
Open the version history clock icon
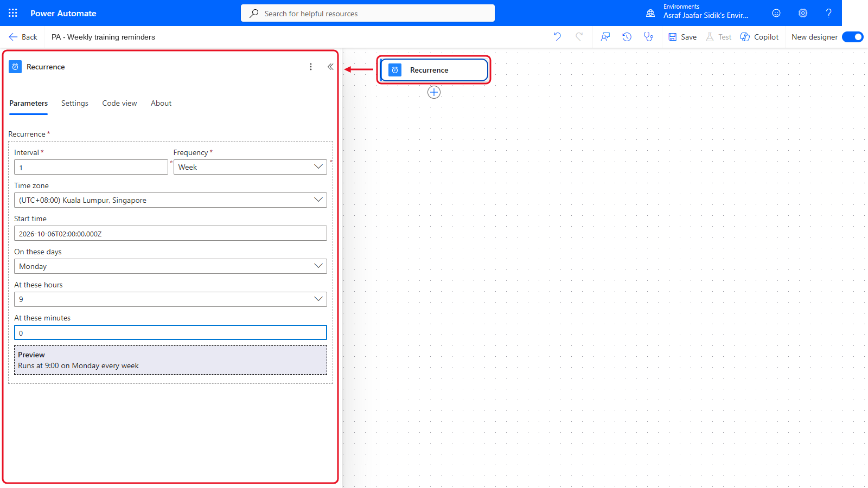627,37
